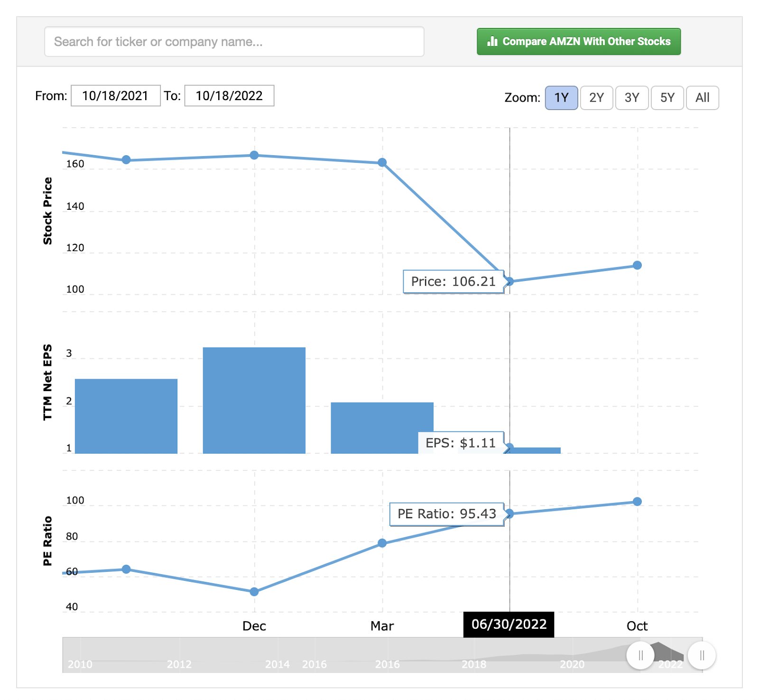Click the bar chart icon in Compare button
This screenshot has width=759, height=700.
point(492,41)
